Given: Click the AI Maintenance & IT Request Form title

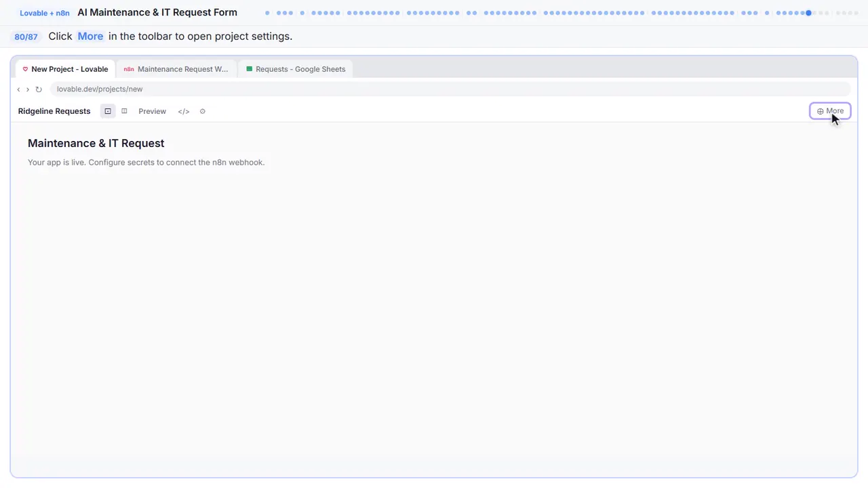Looking at the screenshot, I should point(157,12).
